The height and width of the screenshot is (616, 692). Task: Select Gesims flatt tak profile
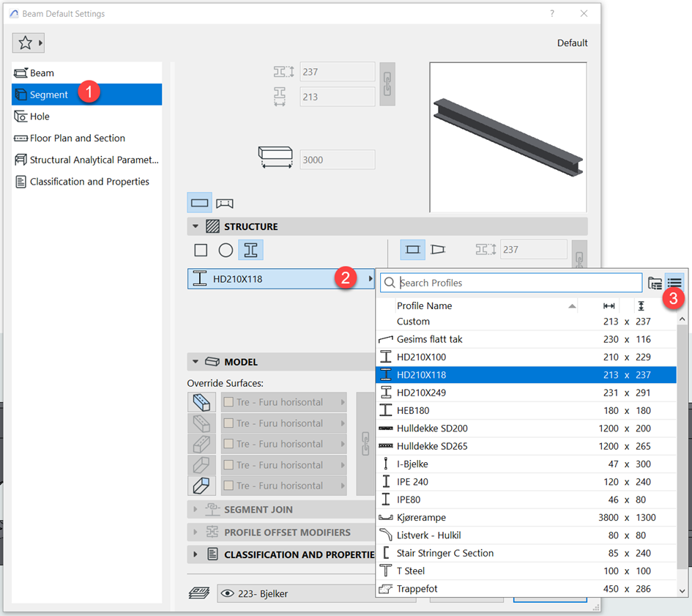(x=526, y=339)
